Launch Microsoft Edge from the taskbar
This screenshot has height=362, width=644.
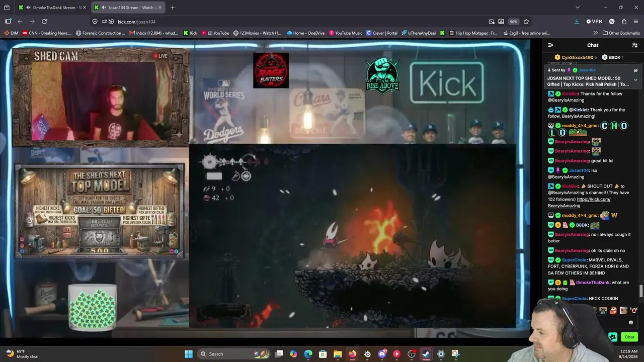(x=308, y=354)
